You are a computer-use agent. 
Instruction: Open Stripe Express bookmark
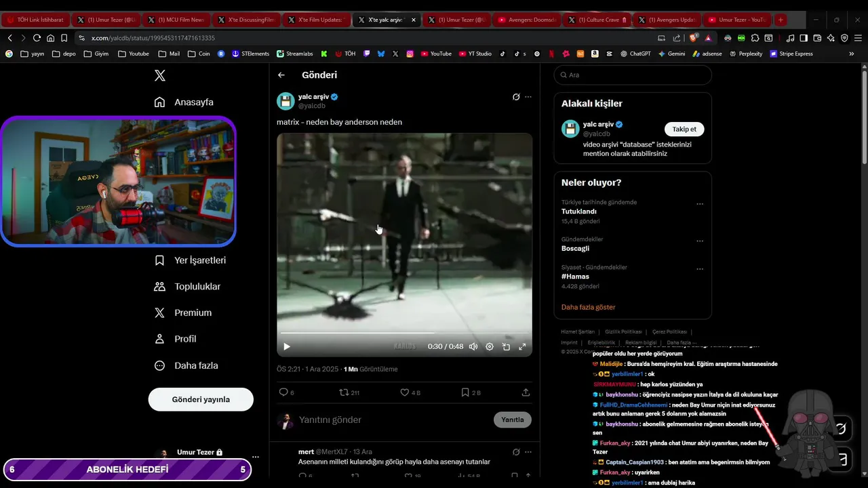click(791, 54)
